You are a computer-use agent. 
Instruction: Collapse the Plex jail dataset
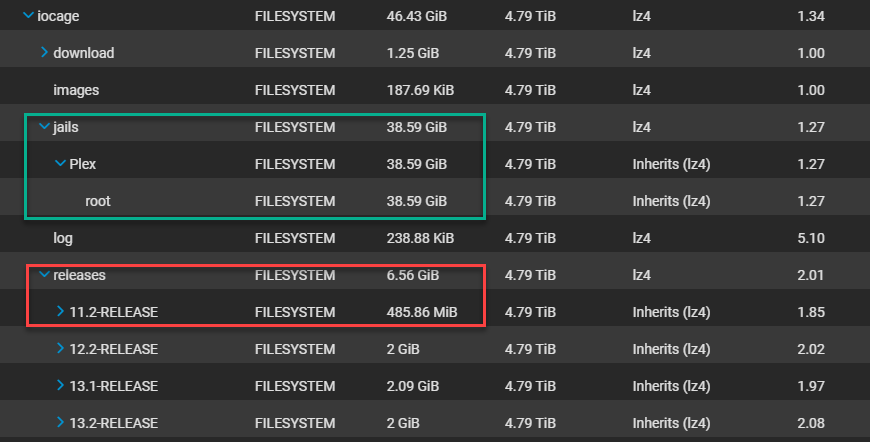[x=60, y=164]
